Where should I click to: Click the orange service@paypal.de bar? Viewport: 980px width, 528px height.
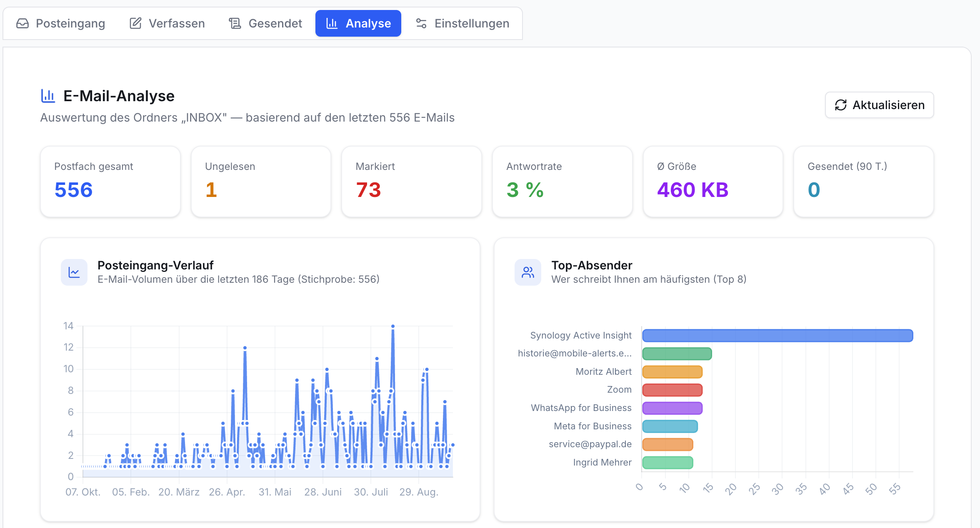(x=667, y=444)
